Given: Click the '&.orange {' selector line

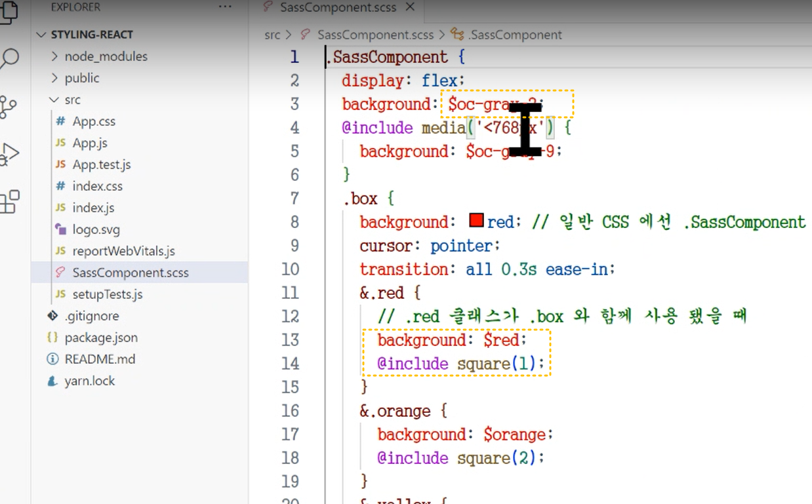Looking at the screenshot, I should pyautogui.click(x=403, y=411).
